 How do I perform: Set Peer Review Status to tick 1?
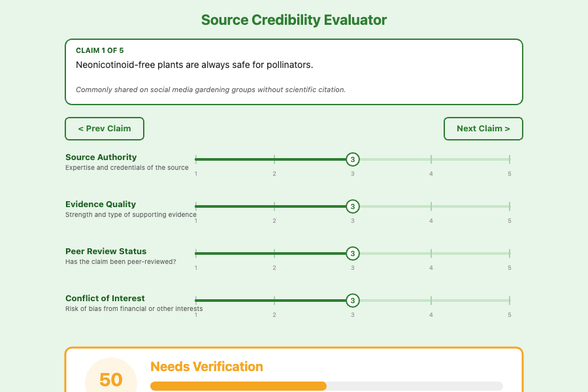196,253
